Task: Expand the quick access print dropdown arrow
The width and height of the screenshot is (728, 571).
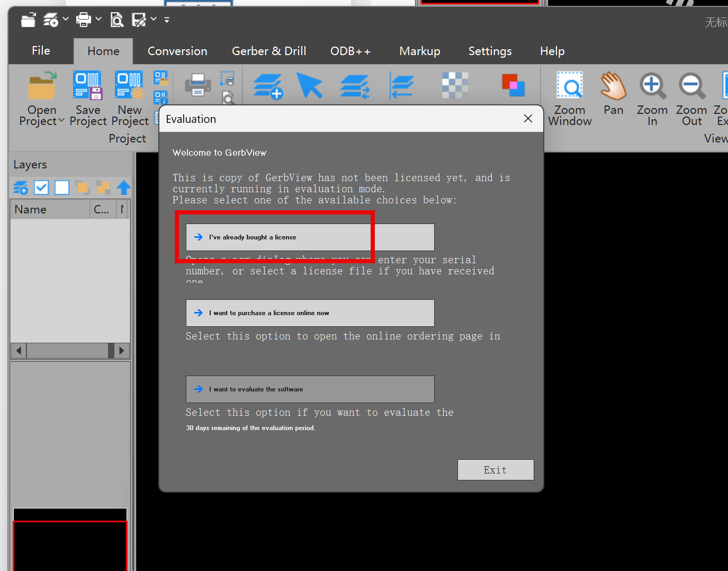Action: click(98, 20)
